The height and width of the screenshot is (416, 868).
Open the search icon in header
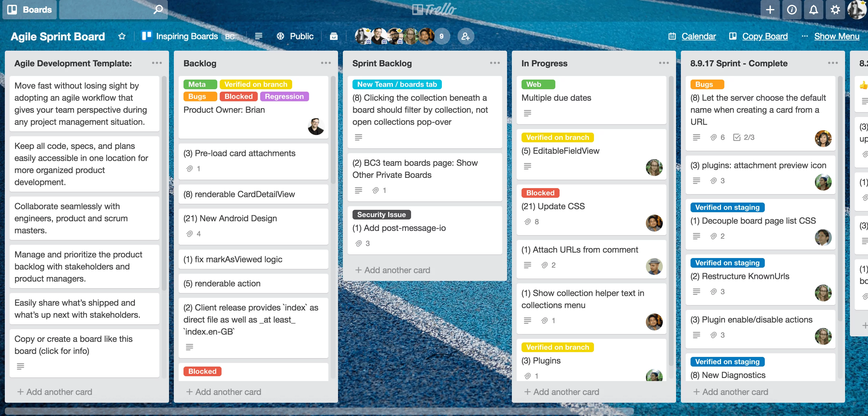[x=158, y=9]
